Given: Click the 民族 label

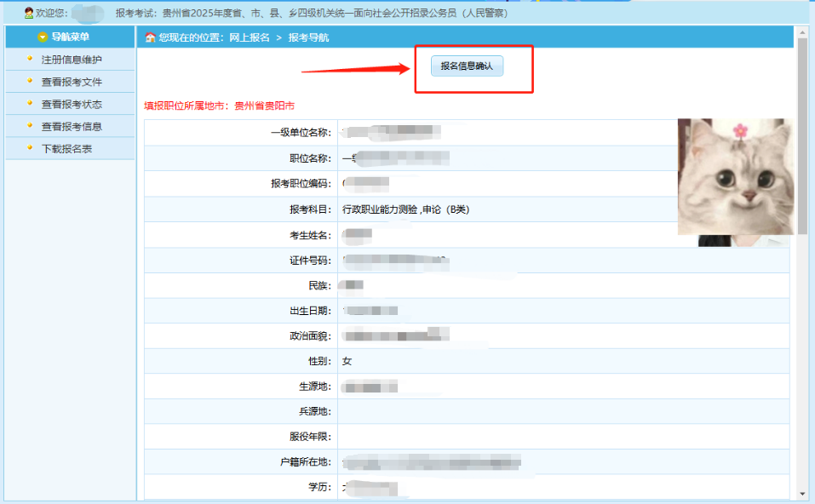Looking at the screenshot, I should click(319, 286).
